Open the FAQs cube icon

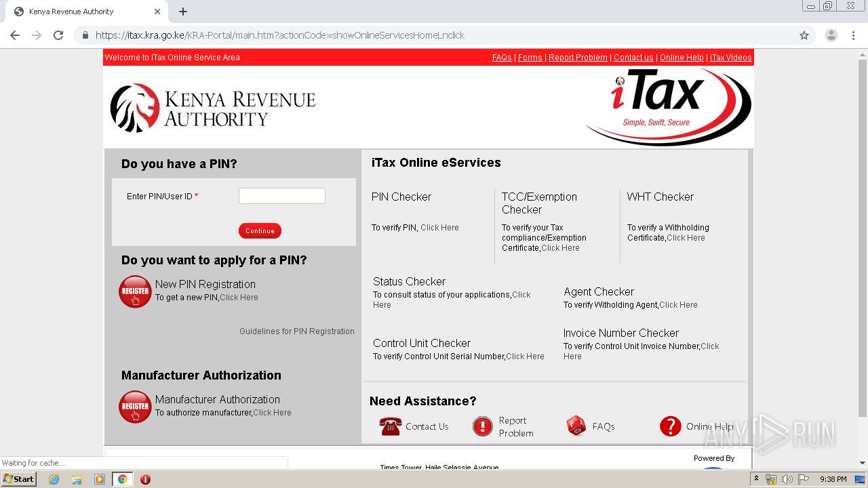pos(576,426)
